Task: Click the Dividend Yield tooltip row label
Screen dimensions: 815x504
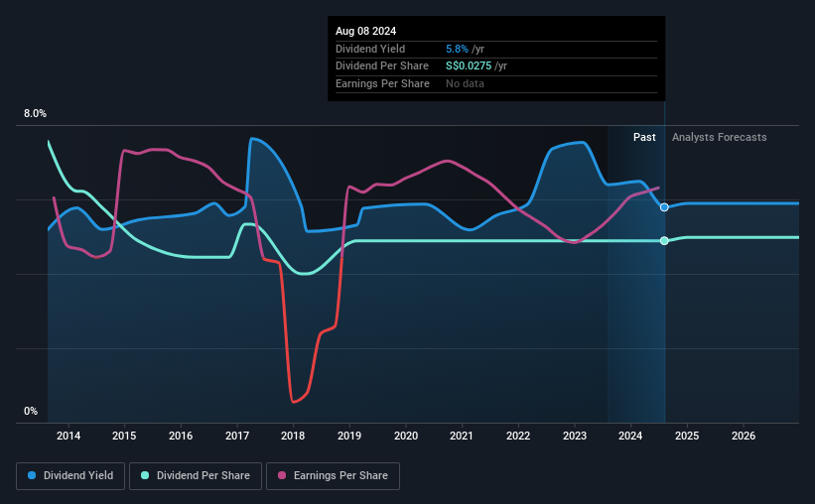Action: click(370, 49)
